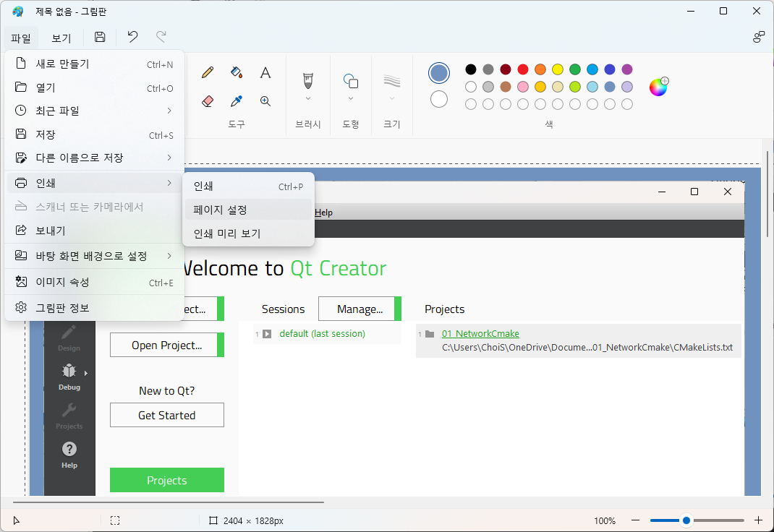
Task: Click the zoom out minus icon
Action: click(635, 520)
